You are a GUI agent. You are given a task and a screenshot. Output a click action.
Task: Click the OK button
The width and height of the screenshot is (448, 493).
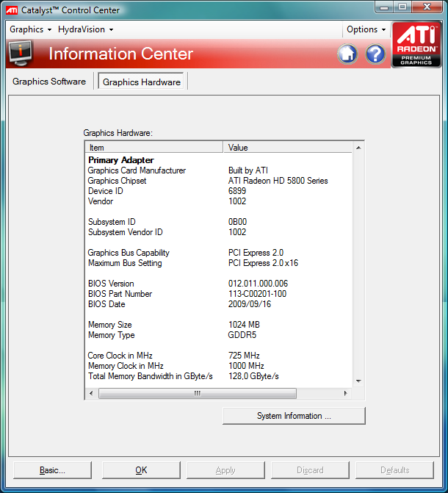click(x=141, y=470)
